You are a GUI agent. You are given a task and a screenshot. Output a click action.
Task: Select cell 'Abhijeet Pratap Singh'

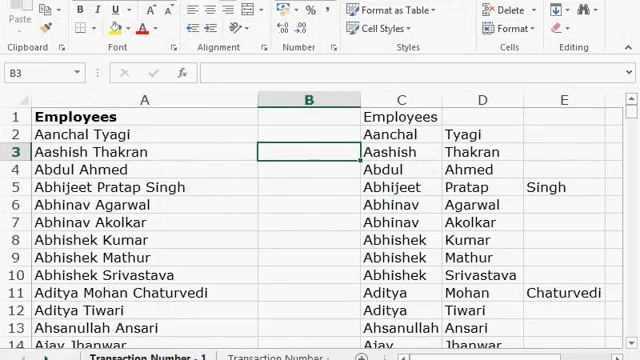point(144,187)
